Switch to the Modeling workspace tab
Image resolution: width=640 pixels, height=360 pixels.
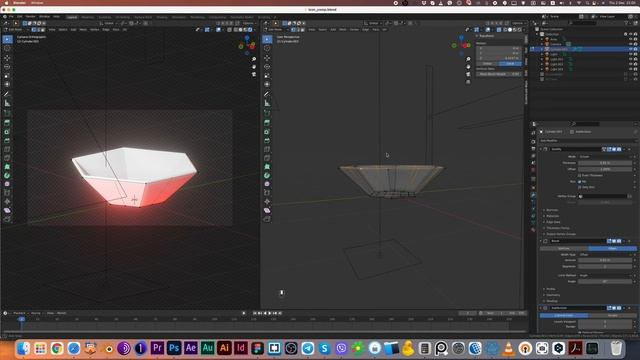[87, 17]
